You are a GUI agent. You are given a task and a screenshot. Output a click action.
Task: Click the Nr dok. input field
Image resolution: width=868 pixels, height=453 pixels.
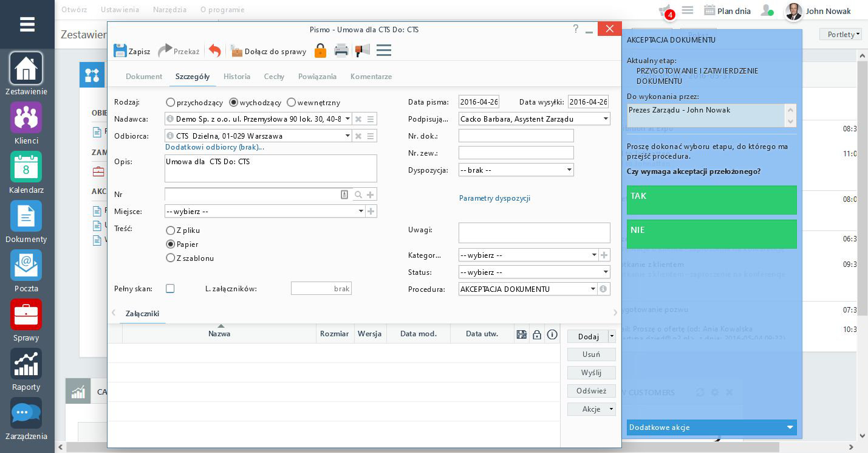516,136
